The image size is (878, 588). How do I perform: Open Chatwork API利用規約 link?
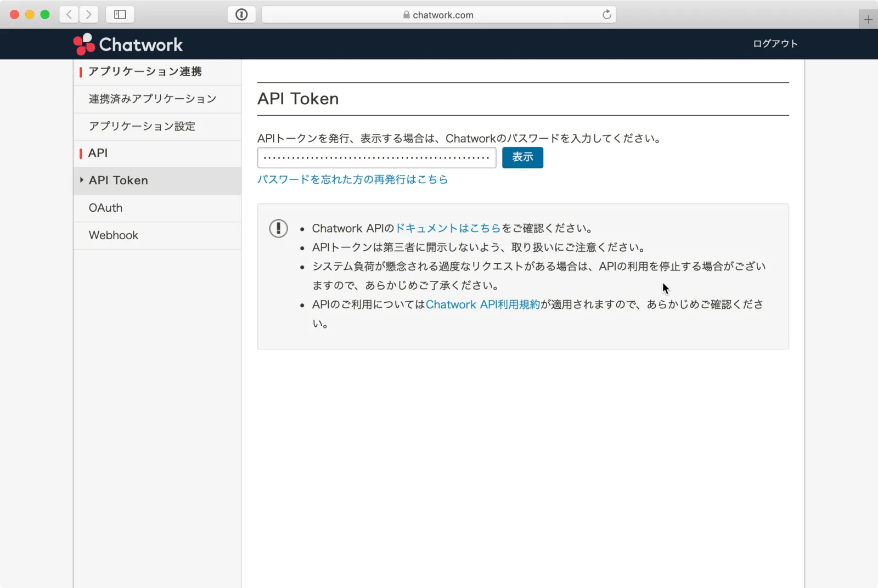(483, 304)
